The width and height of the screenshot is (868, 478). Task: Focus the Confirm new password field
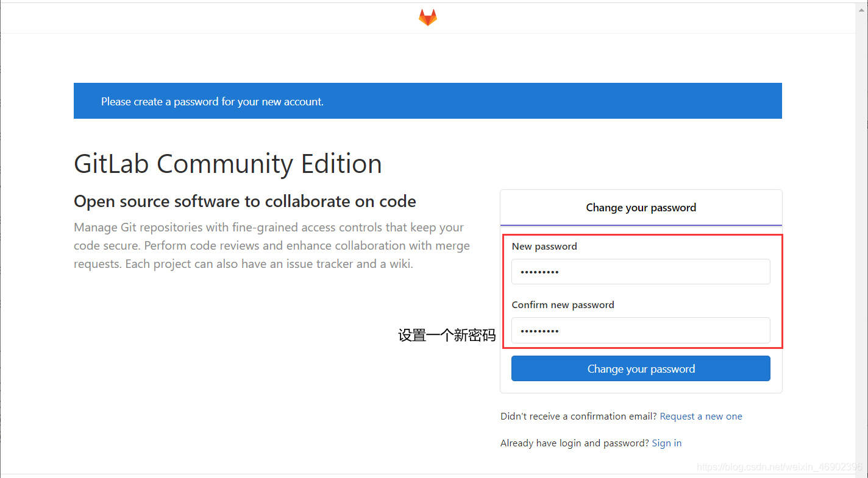(641, 330)
